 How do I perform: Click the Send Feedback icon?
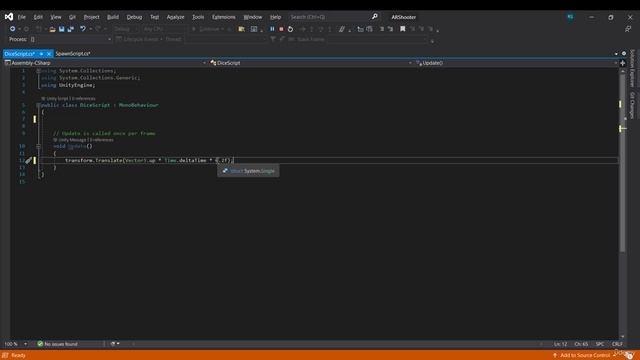[x=628, y=29]
